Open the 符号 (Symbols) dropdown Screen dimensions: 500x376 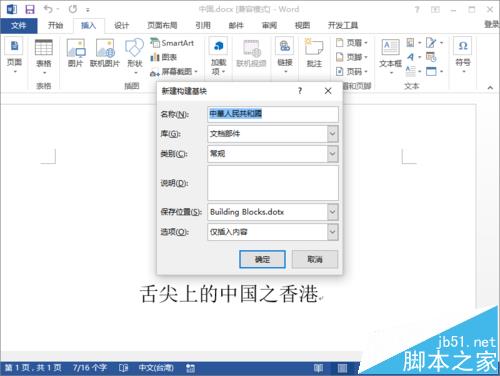coord(463,55)
